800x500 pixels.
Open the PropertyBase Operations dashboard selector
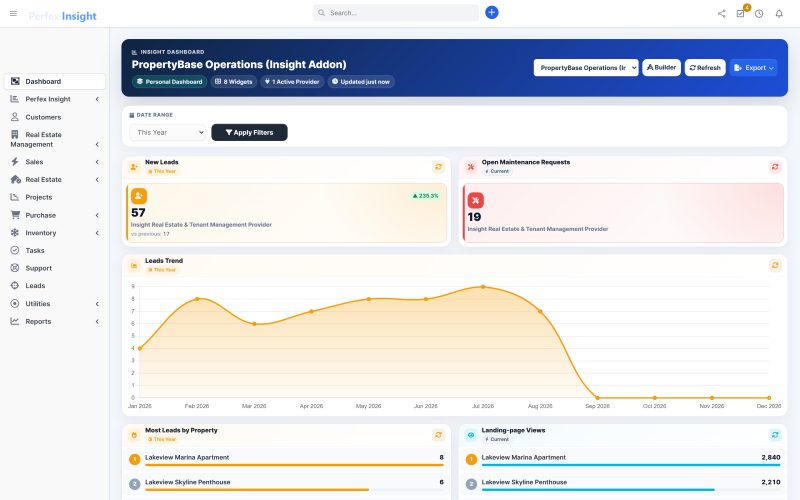point(586,67)
